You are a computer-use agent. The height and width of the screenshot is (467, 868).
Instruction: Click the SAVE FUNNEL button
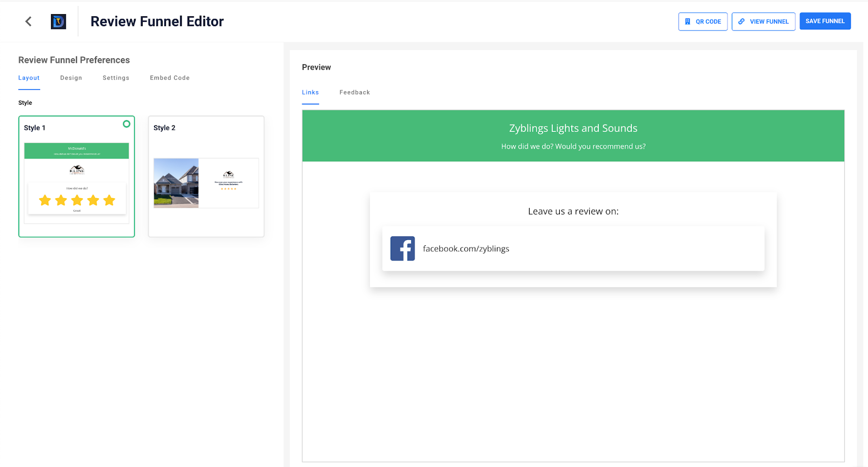click(x=825, y=21)
